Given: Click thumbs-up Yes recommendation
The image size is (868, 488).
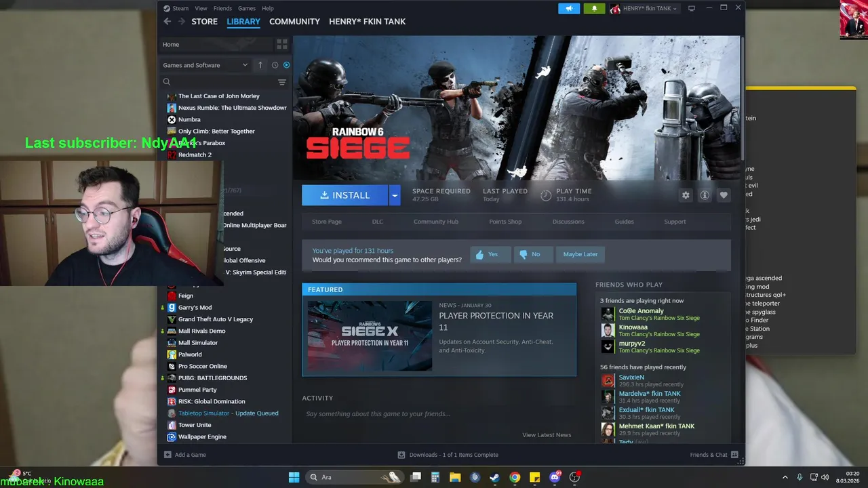Looking at the screenshot, I should (490, 254).
